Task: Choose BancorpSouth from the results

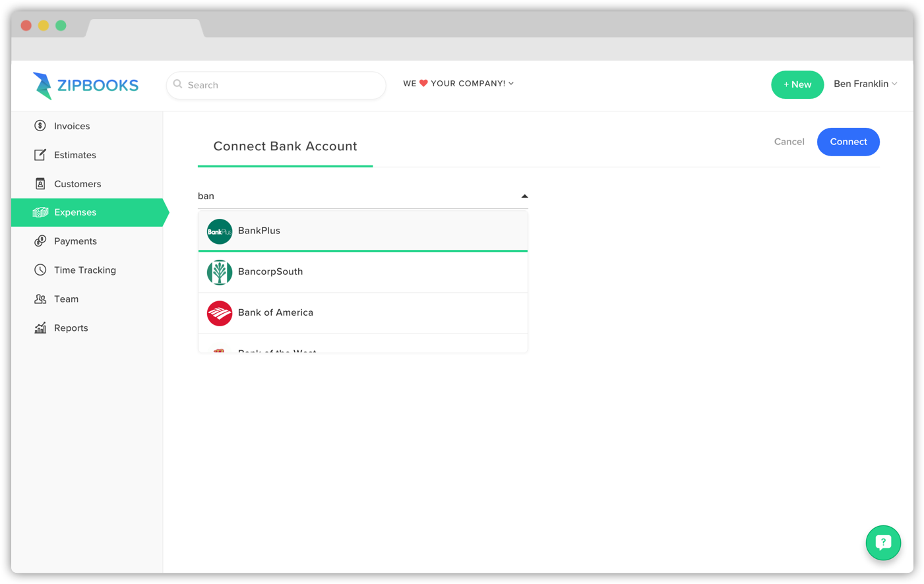Action: coord(363,272)
